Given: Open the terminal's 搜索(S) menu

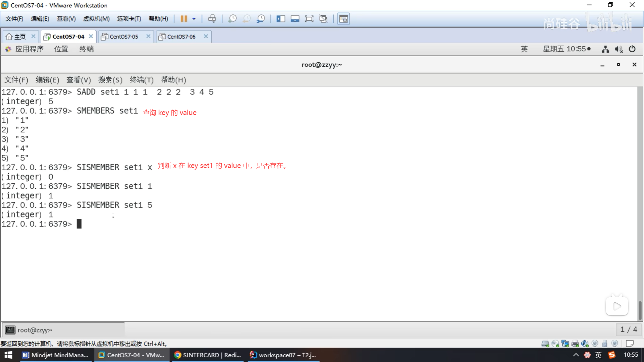Looking at the screenshot, I should coord(110,80).
